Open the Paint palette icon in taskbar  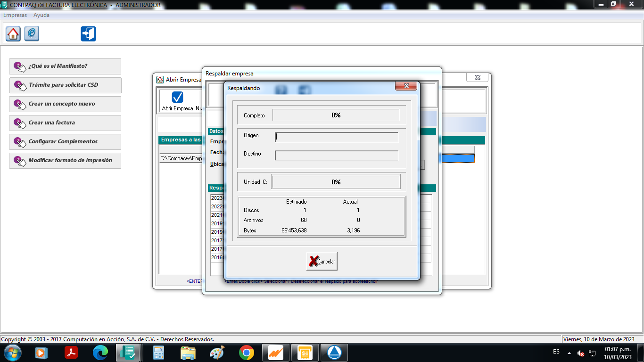click(217, 353)
